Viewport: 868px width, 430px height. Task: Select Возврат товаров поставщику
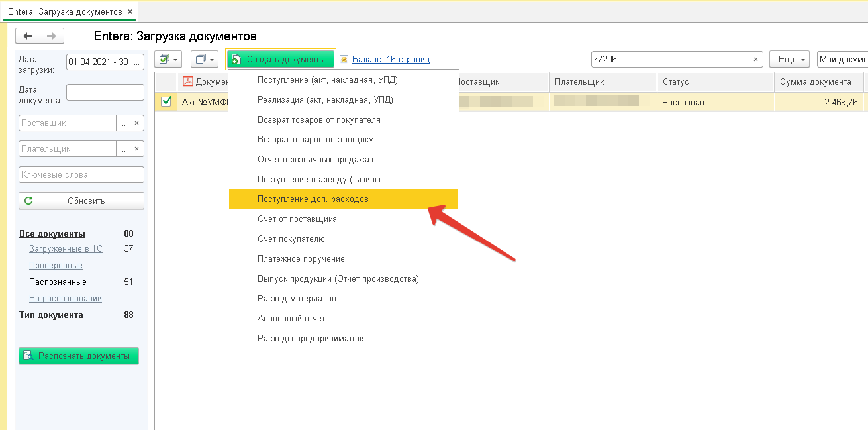coord(344,140)
